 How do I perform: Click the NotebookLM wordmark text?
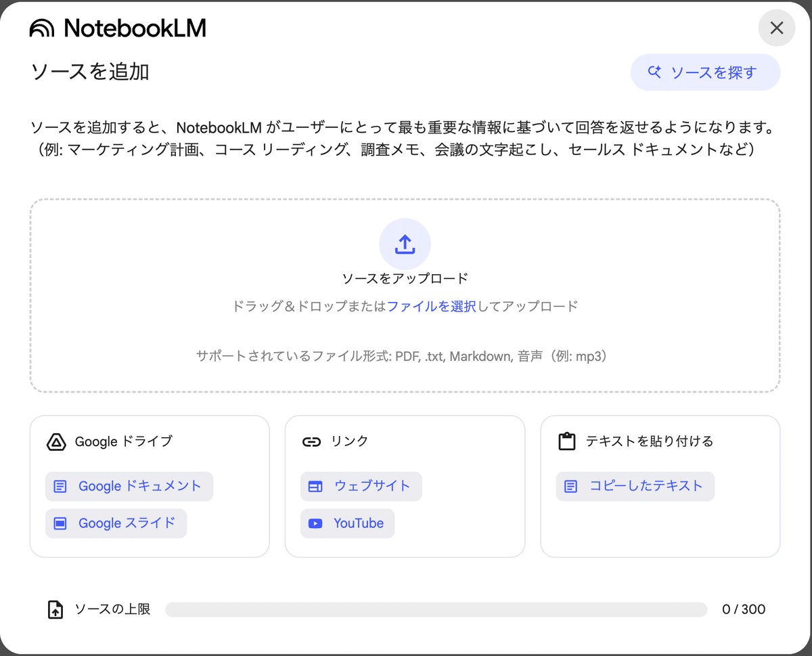135,28
